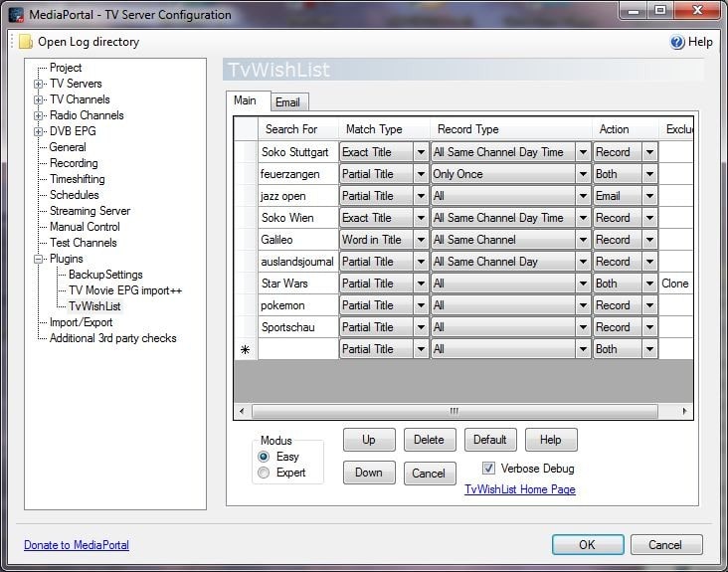Click the Star Wars search text cell
This screenshot has height=572, width=728.
click(x=297, y=284)
